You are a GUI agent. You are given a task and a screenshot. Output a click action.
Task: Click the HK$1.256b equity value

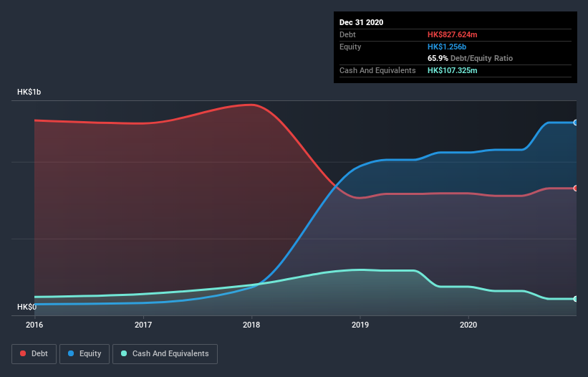[x=447, y=47]
